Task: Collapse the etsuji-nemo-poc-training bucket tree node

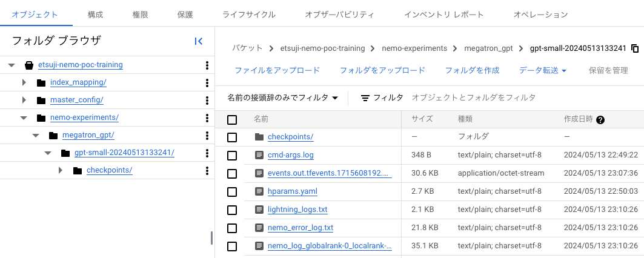Action: 12,65
